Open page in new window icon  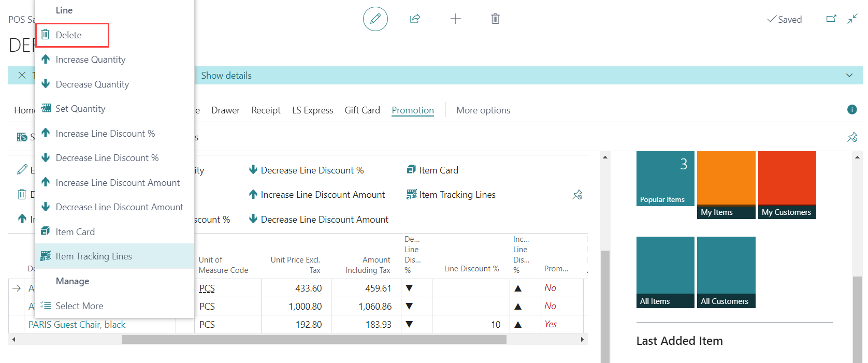[x=831, y=19]
